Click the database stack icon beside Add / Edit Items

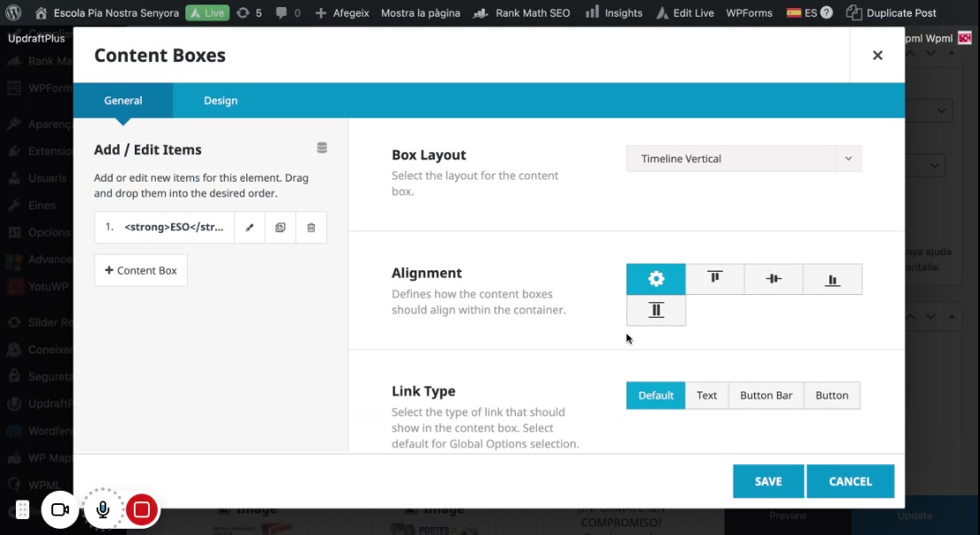pos(322,148)
